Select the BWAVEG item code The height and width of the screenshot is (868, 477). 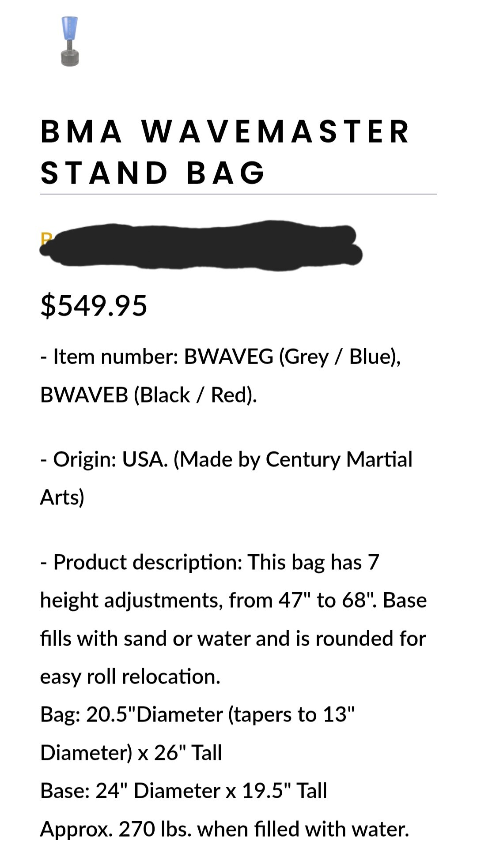pyautogui.click(x=228, y=356)
